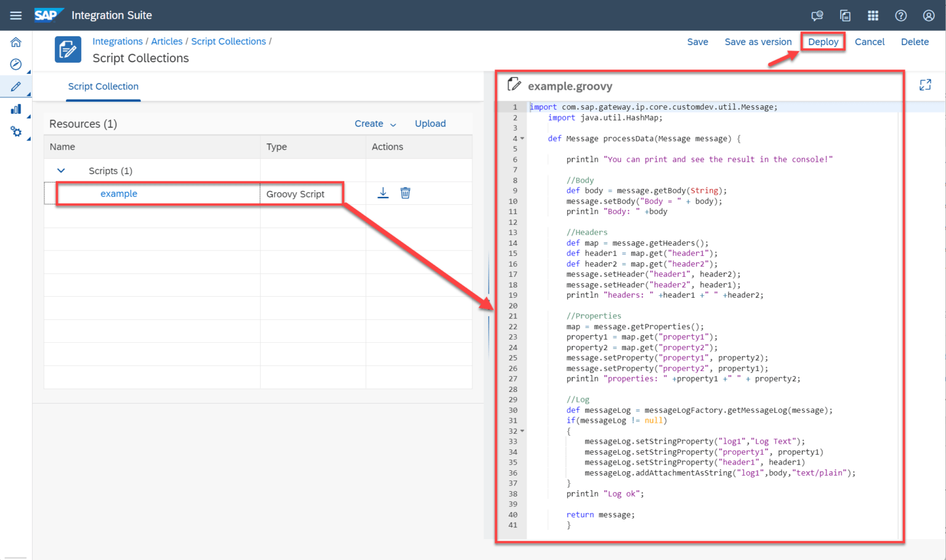This screenshot has height=560, width=946.
Task: Delete the example script via trash icon
Action: click(x=405, y=193)
